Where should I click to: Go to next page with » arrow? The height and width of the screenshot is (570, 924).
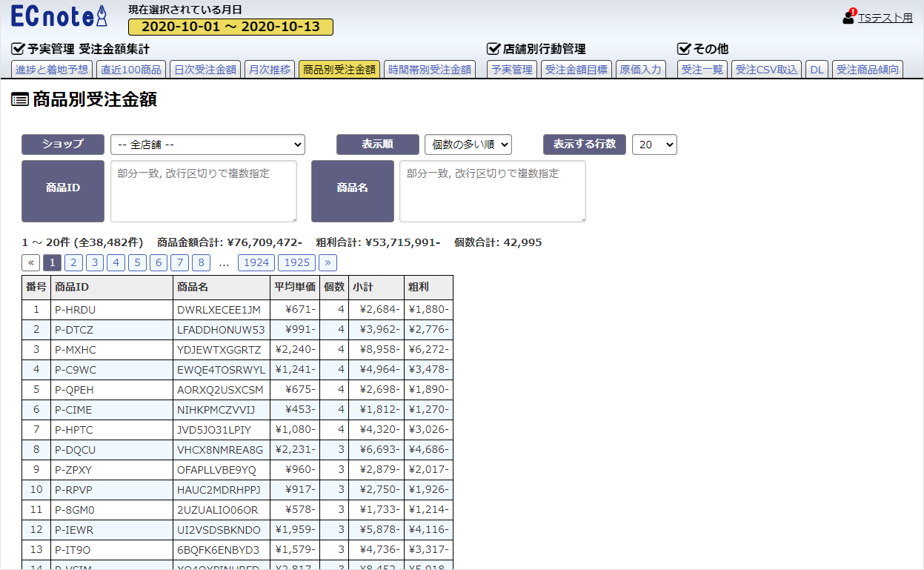(328, 262)
